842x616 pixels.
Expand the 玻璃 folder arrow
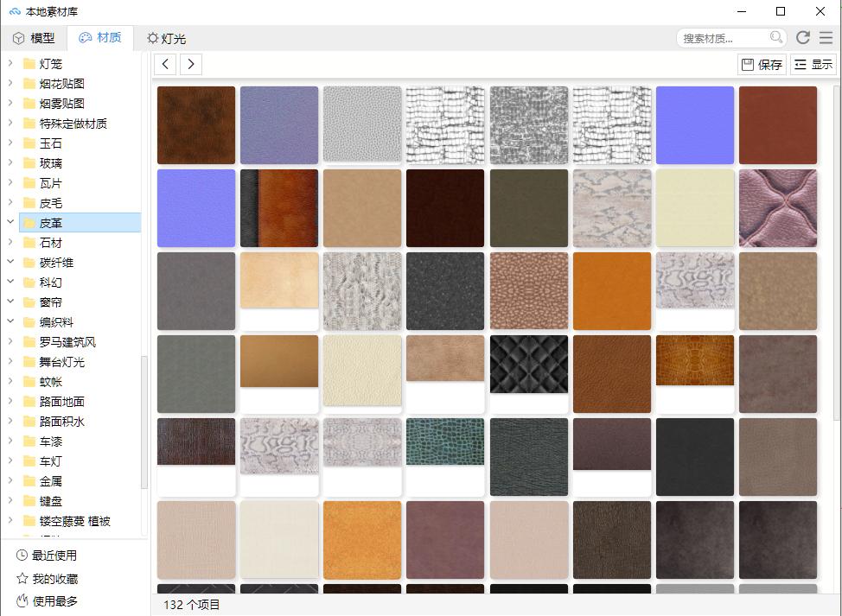10,163
